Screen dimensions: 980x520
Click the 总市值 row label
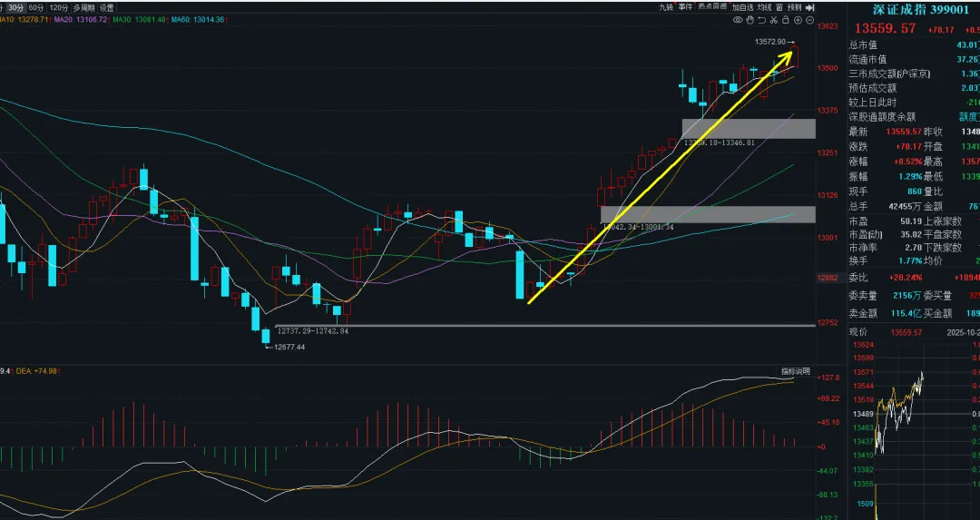coord(863,45)
